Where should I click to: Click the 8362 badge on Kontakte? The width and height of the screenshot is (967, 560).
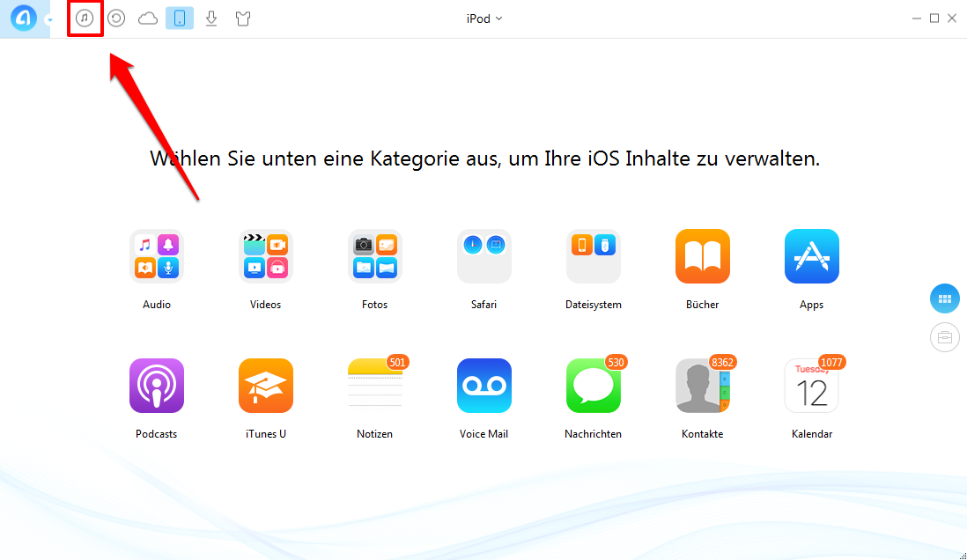[722, 363]
